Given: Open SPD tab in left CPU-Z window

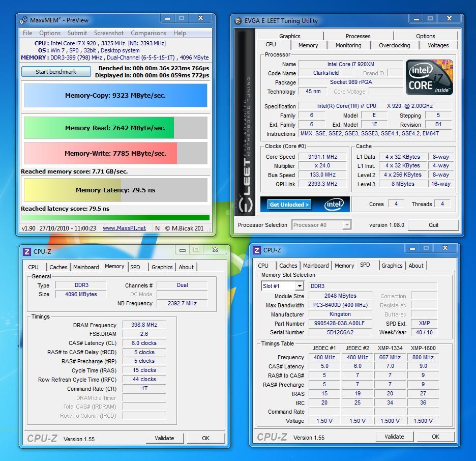Looking at the screenshot, I should coord(135,267).
